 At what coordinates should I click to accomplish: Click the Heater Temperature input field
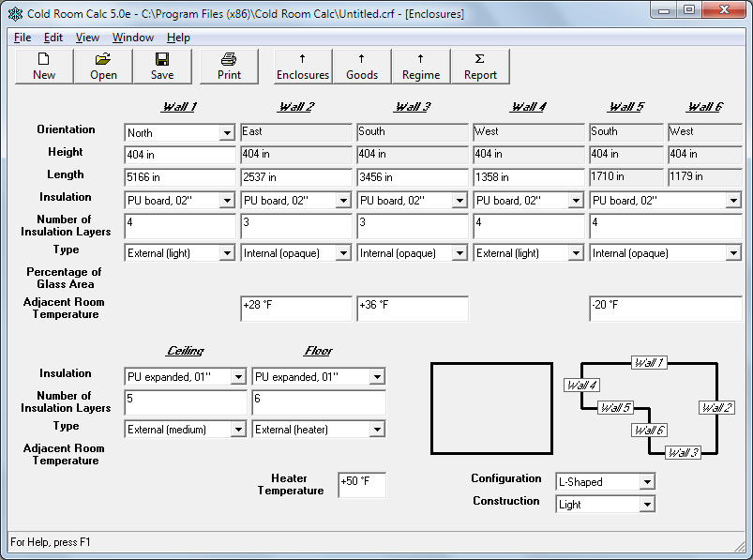pyautogui.click(x=361, y=485)
